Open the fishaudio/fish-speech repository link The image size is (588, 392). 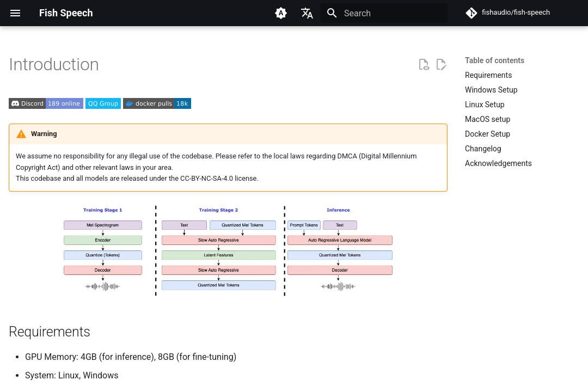[x=508, y=13]
